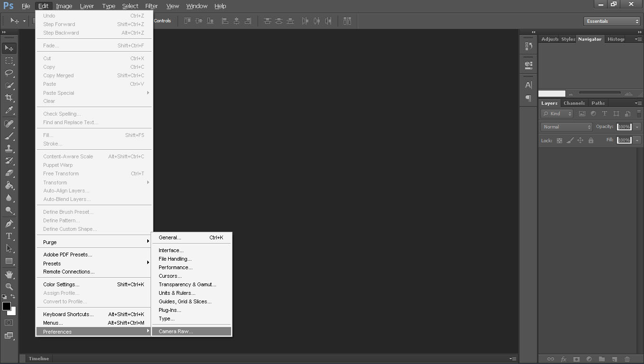Select the Blur tool

click(x=9, y=198)
